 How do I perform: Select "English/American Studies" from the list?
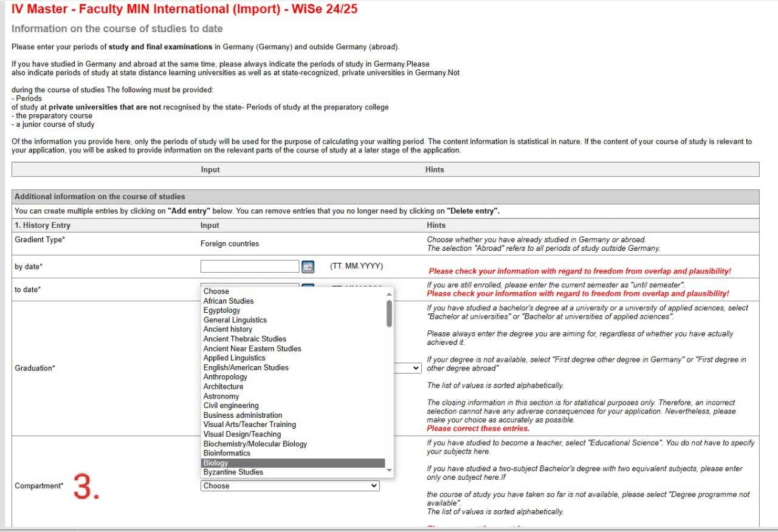[x=246, y=367]
